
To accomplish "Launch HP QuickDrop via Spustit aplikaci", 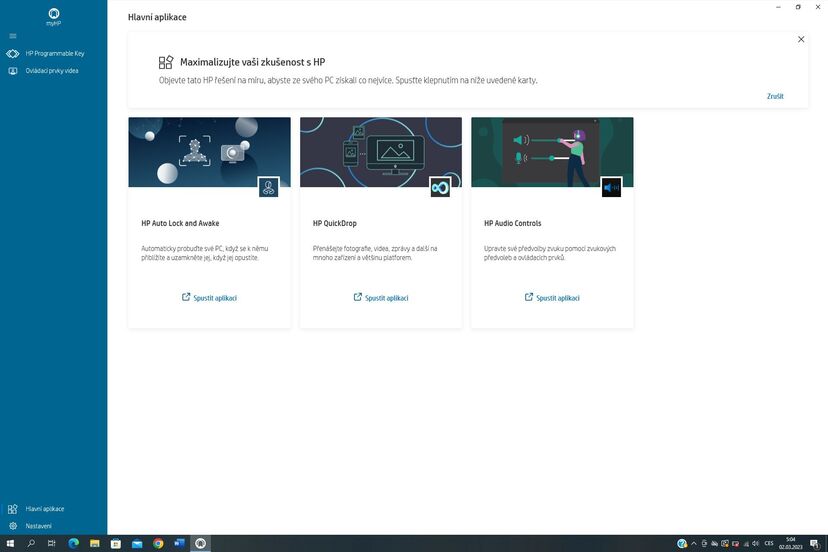I will click(381, 298).
